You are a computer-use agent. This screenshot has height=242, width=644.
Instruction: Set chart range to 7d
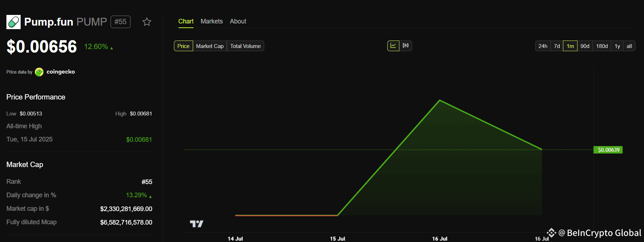(557, 46)
